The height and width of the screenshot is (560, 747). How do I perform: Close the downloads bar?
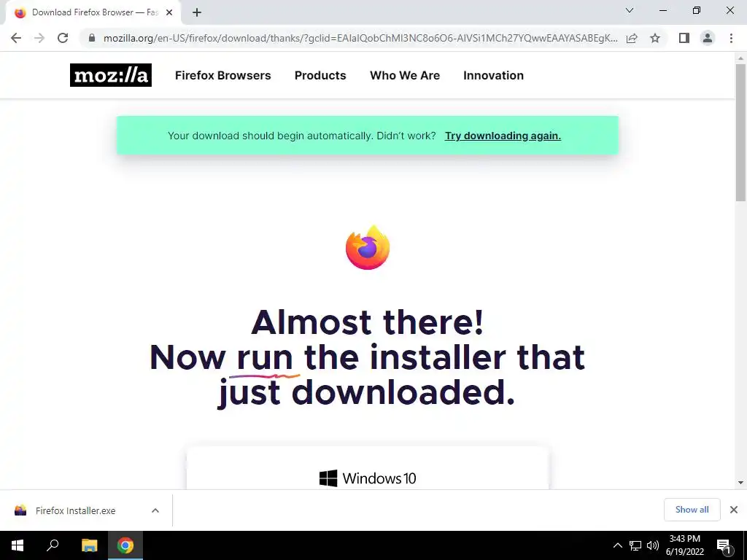click(734, 510)
